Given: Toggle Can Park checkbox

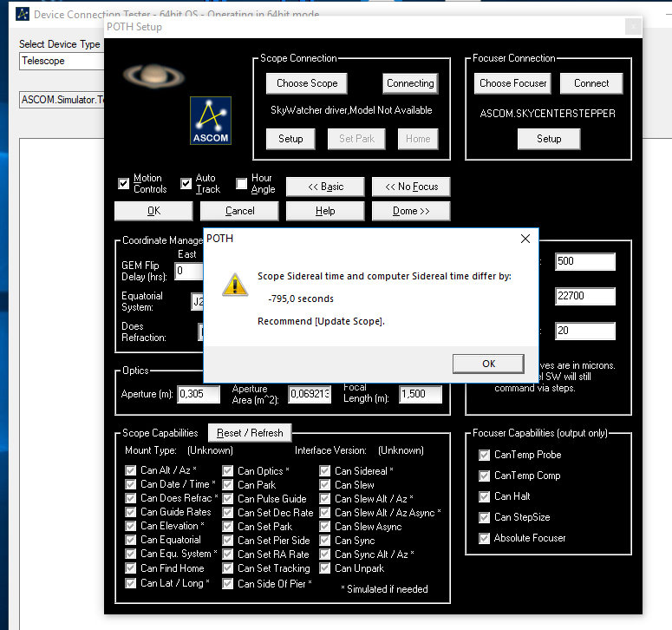Looking at the screenshot, I should [227, 484].
